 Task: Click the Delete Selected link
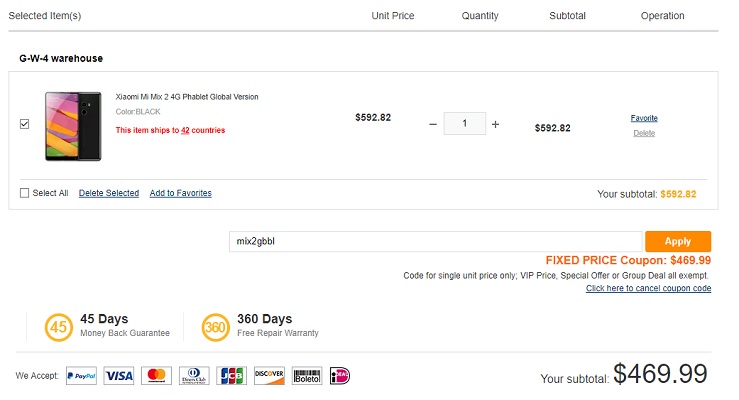[x=109, y=193]
